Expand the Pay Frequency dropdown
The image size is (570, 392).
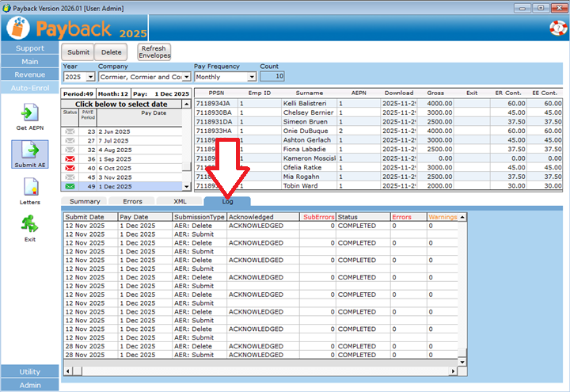(252, 77)
